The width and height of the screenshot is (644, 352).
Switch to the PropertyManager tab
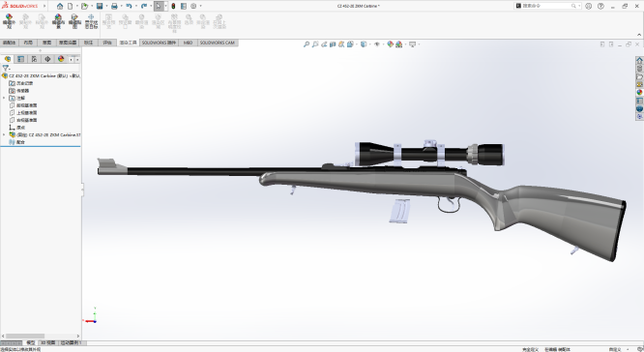[20, 59]
